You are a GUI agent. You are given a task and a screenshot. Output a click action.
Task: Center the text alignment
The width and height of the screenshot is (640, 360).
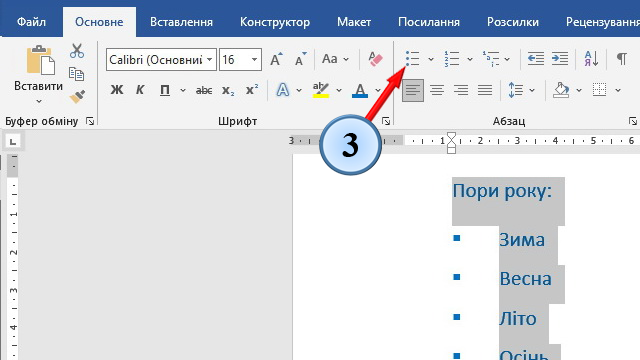coord(437,90)
